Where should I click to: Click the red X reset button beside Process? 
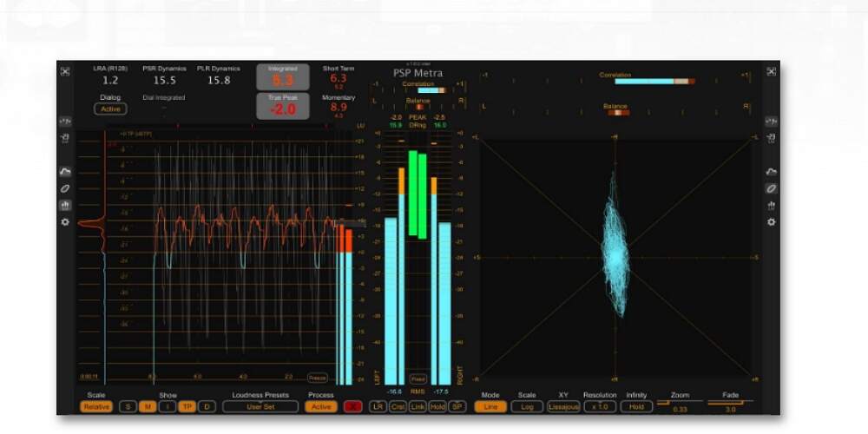pyautogui.click(x=352, y=407)
